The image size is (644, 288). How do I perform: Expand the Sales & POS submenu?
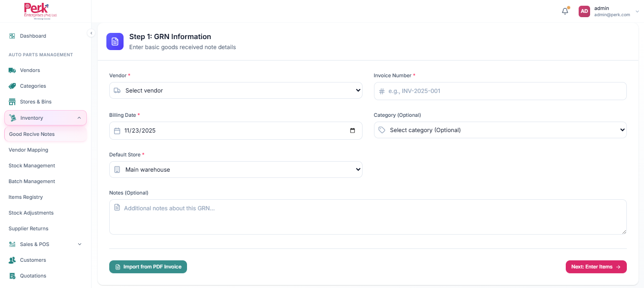point(79,245)
